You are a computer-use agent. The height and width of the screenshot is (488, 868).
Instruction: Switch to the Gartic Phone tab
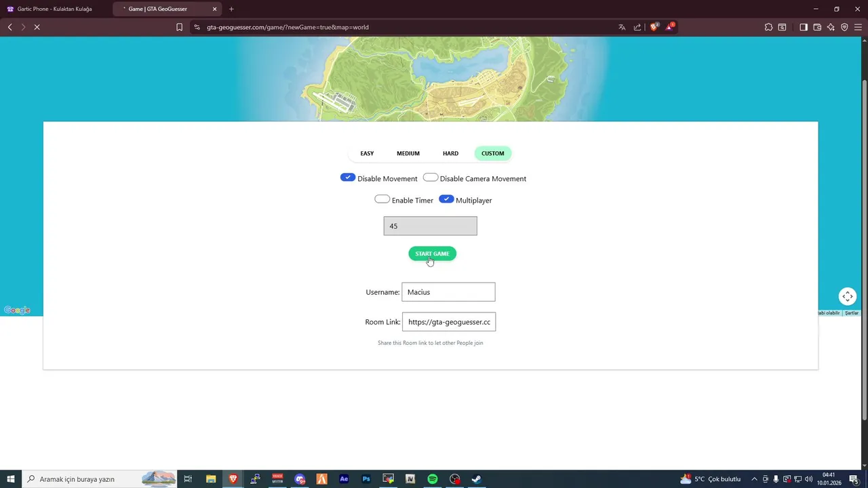click(54, 9)
